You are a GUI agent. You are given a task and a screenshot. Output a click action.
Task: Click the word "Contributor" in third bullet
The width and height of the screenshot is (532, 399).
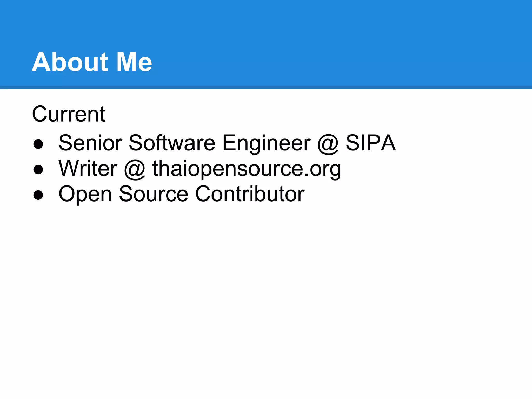pyautogui.click(x=250, y=194)
